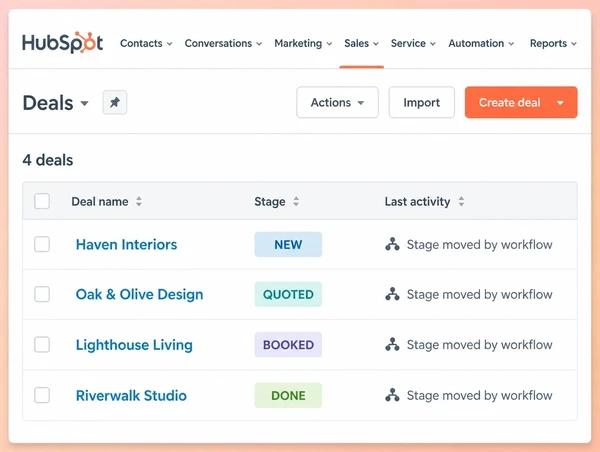Open the Contacts menu

tap(146, 43)
